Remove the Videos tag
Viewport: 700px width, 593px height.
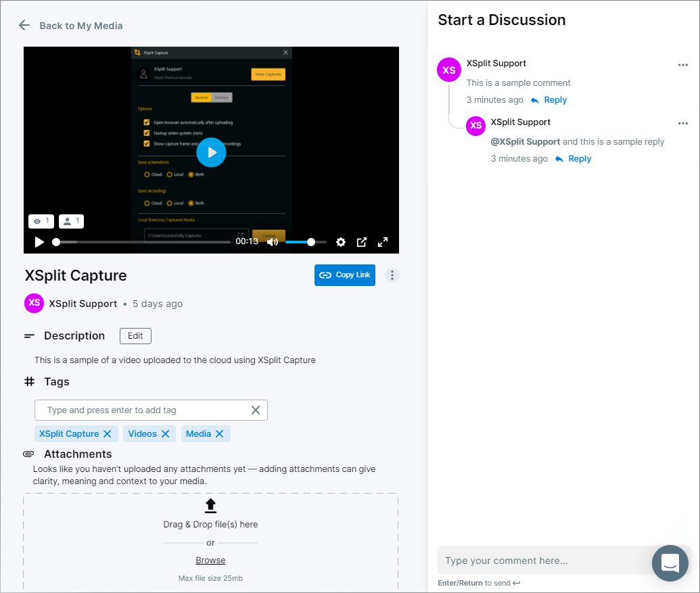pyautogui.click(x=165, y=433)
